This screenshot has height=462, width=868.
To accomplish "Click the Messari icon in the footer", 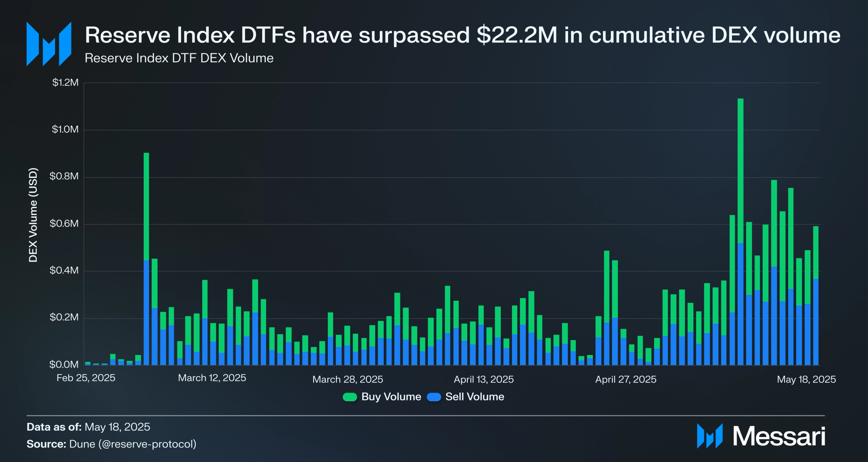I will 710,436.
